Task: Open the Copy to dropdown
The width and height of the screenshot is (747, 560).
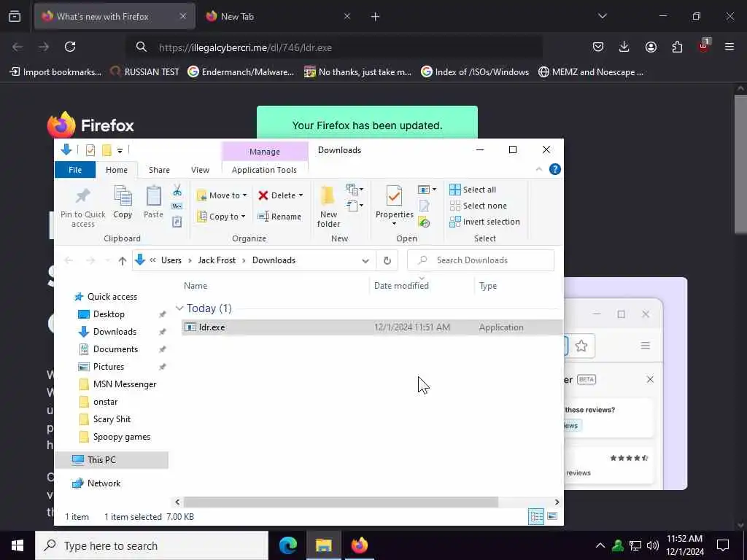Action: 222,216
